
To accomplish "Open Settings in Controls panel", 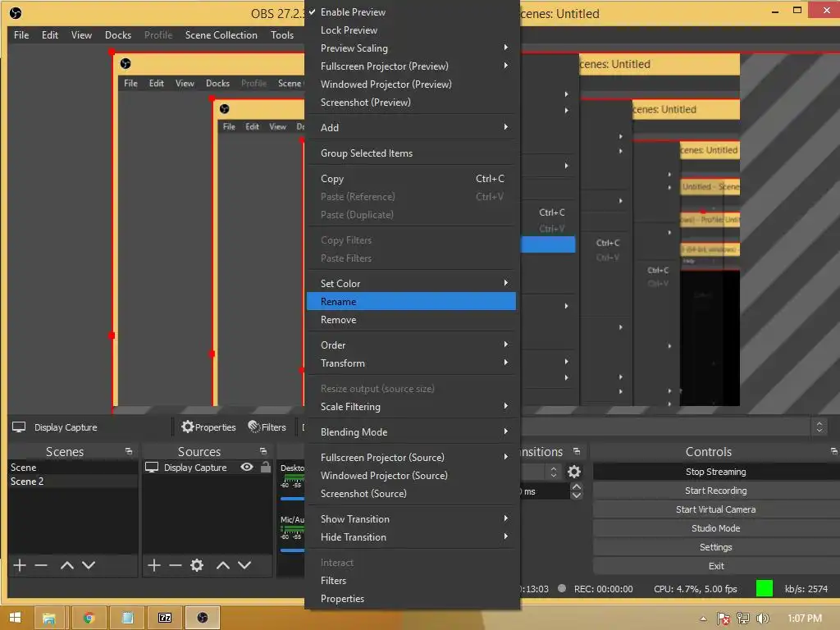I will [715, 547].
